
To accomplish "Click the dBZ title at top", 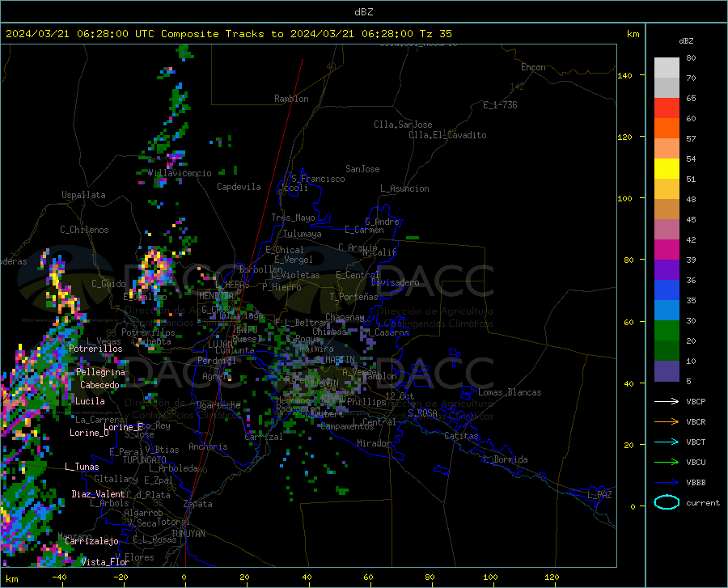I will (363, 12).
